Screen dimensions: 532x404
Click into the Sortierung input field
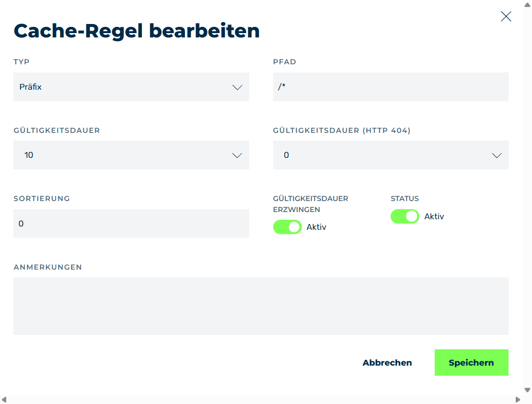point(131,224)
